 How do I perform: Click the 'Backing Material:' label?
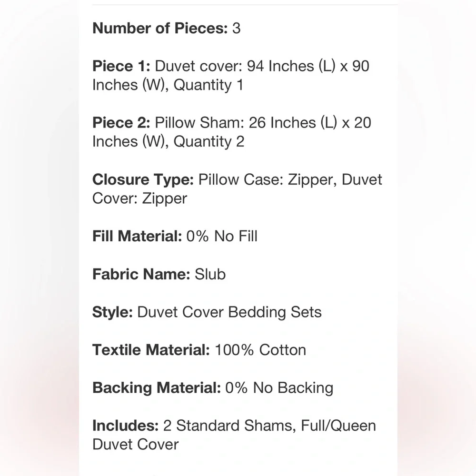pos(157,387)
